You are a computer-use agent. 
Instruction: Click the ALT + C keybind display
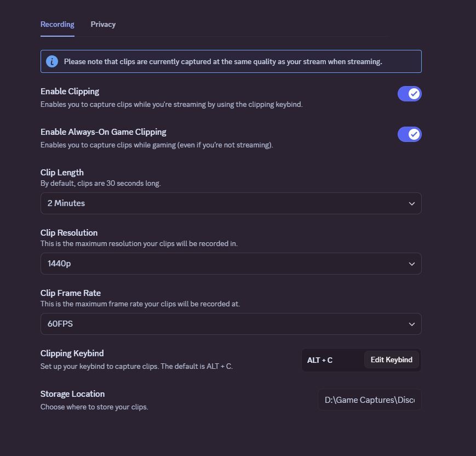[x=320, y=360]
